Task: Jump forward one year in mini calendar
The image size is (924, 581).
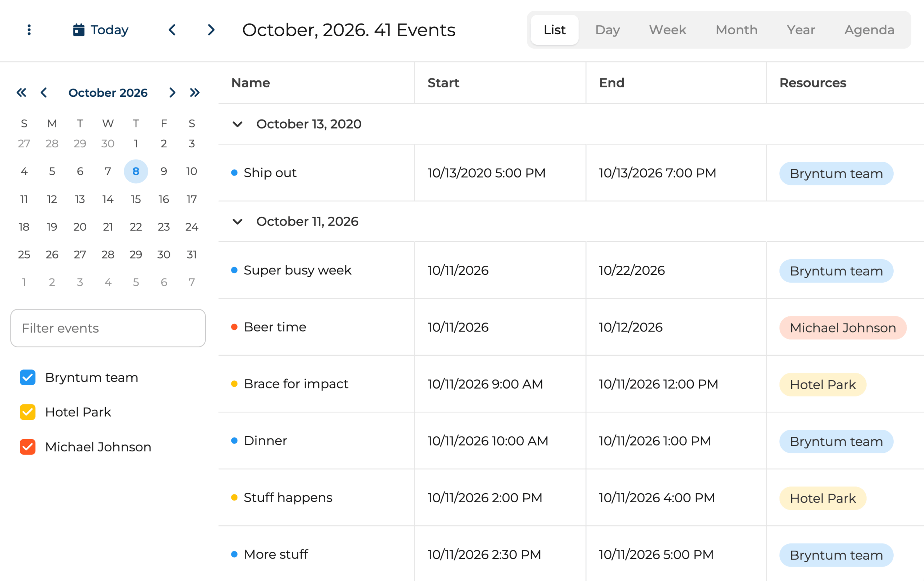Action: point(195,92)
